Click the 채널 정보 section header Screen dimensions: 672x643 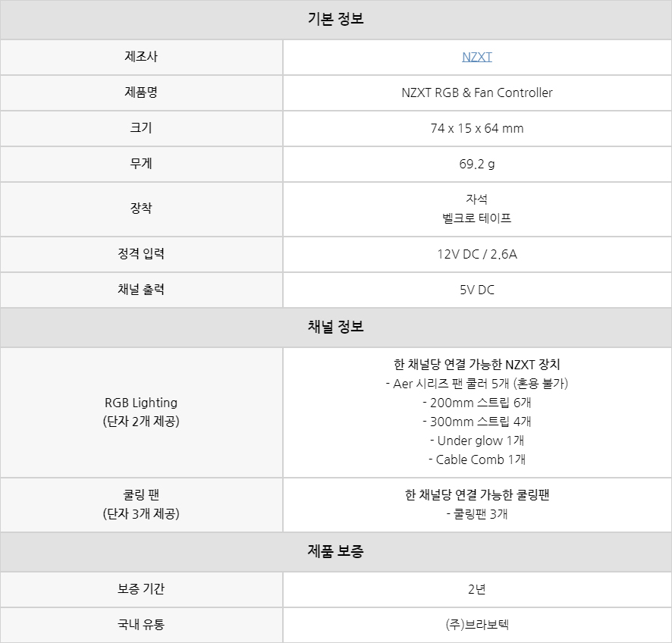pyautogui.click(x=335, y=328)
